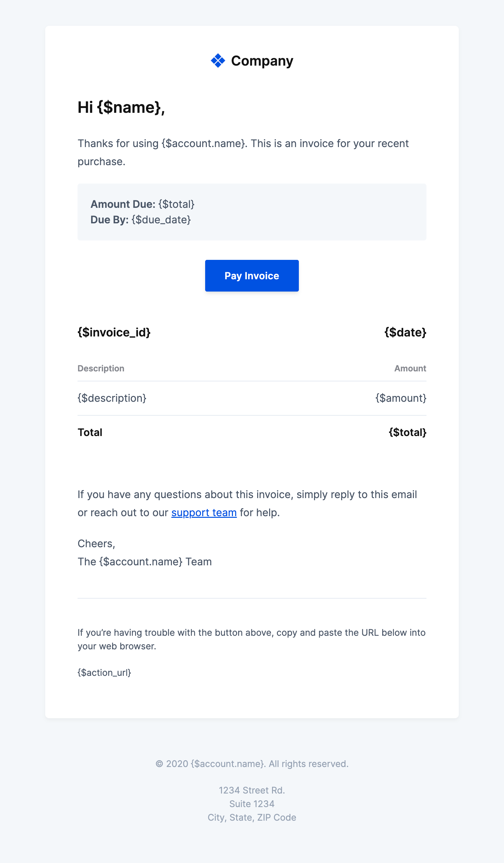The width and height of the screenshot is (504, 863).
Task: Click the {$description} table cell
Action: (x=112, y=398)
